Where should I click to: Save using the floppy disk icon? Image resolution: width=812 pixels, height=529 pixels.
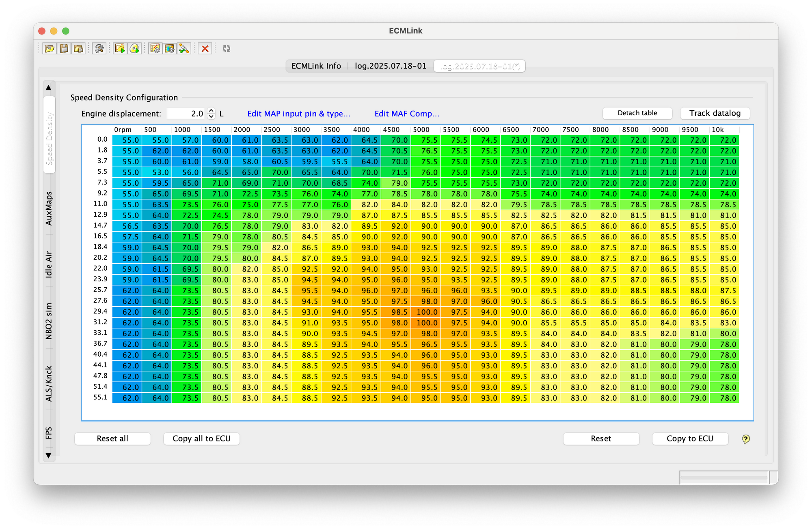click(64, 49)
